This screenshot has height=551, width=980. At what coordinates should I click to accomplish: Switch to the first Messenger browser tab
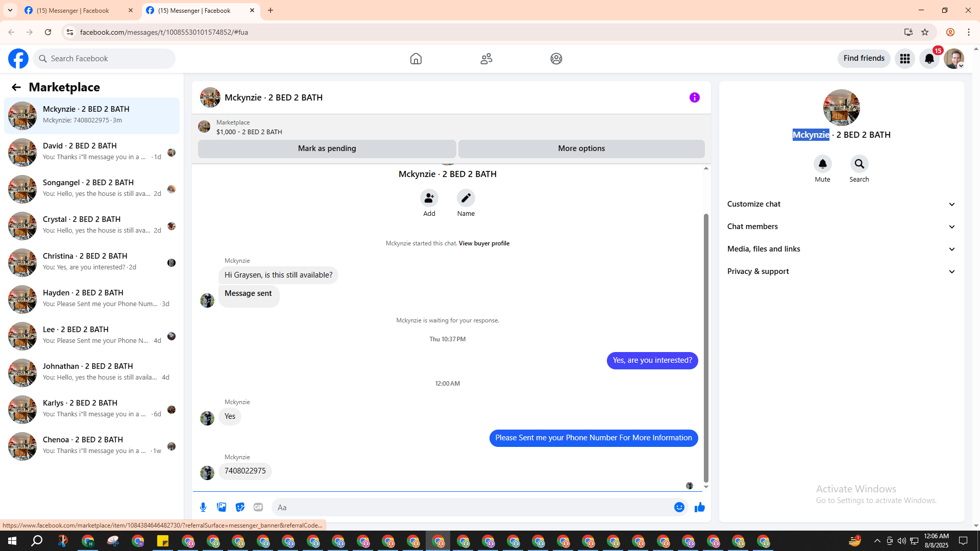(x=73, y=10)
